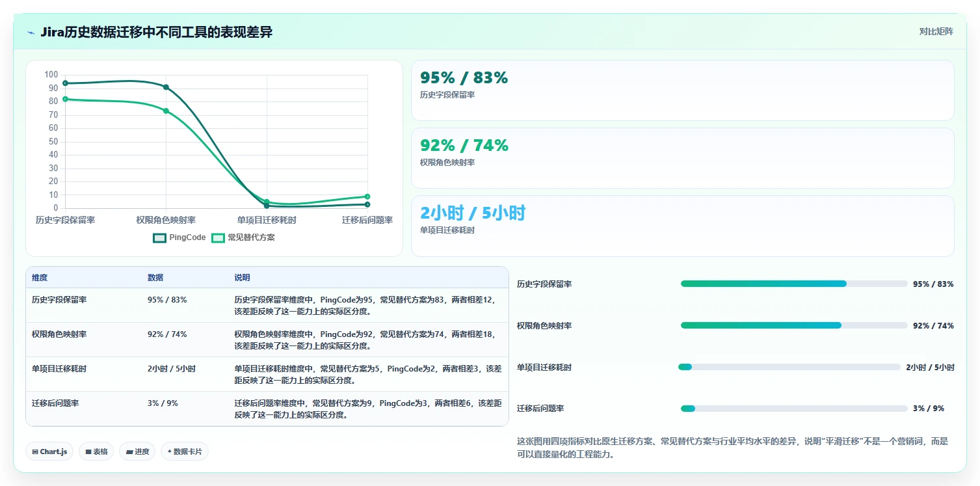Click the 95% / 83% stat card value
The image size is (980, 486).
464,78
